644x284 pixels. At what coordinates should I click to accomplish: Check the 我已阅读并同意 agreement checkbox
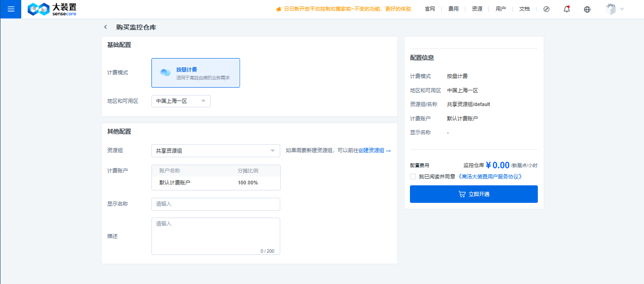pos(413,177)
